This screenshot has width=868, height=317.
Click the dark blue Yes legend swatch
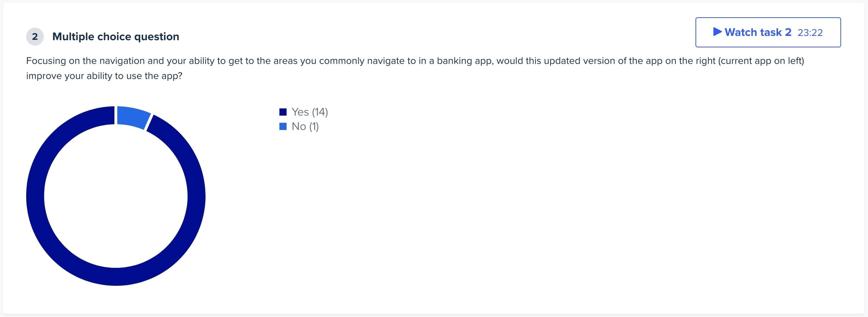point(283,112)
